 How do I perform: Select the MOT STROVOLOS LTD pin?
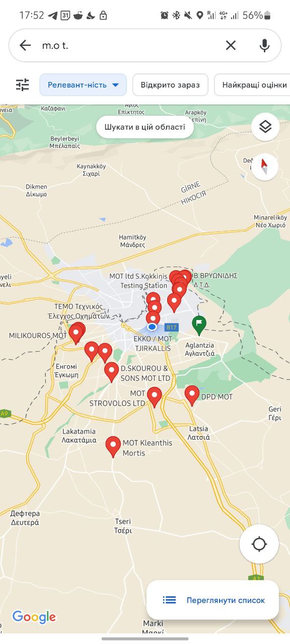tap(154, 397)
